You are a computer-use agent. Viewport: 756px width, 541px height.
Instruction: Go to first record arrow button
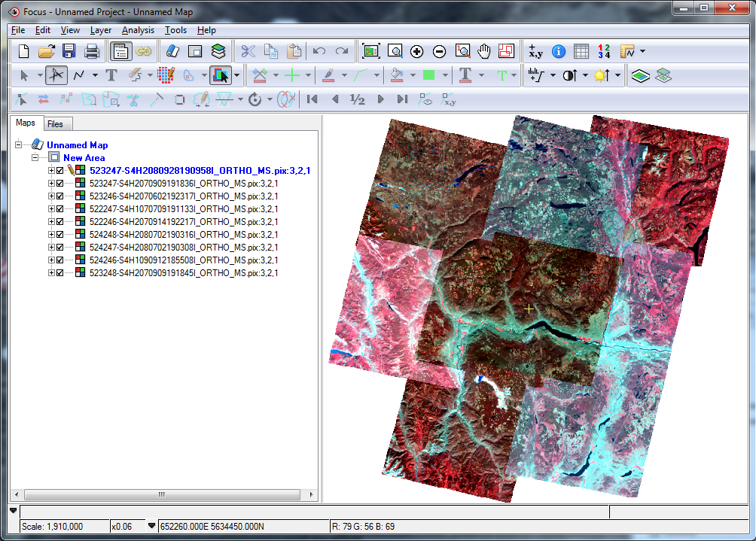pos(312,99)
